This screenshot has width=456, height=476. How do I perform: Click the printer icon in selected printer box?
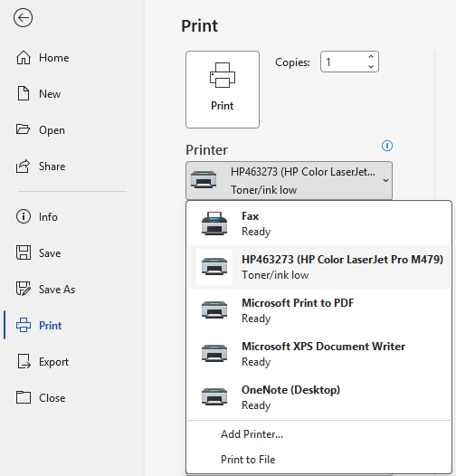click(x=204, y=180)
